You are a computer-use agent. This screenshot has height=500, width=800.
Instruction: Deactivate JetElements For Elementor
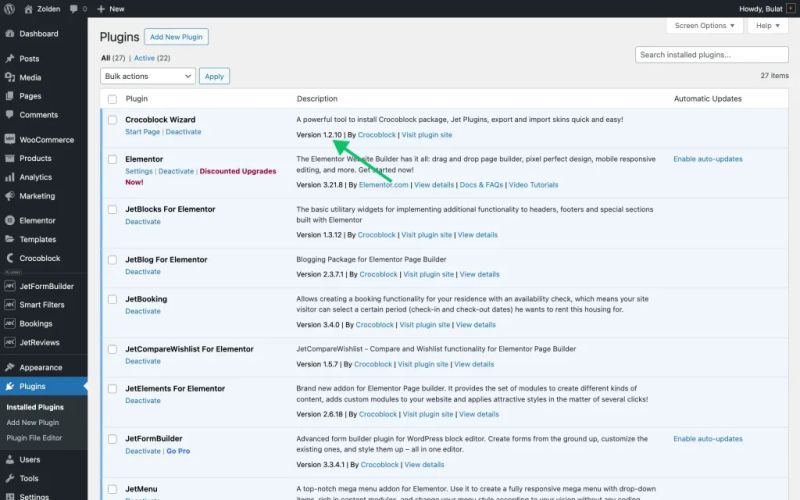pyautogui.click(x=143, y=401)
